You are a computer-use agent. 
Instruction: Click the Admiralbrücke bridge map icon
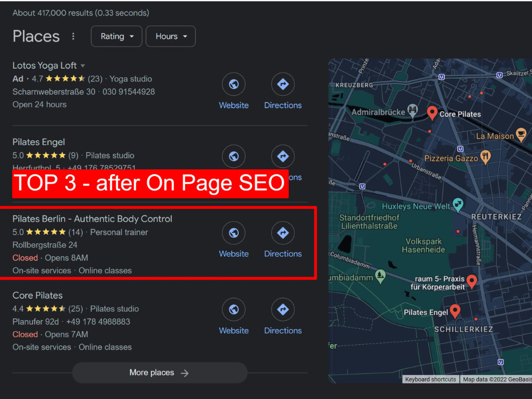point(412,110)
